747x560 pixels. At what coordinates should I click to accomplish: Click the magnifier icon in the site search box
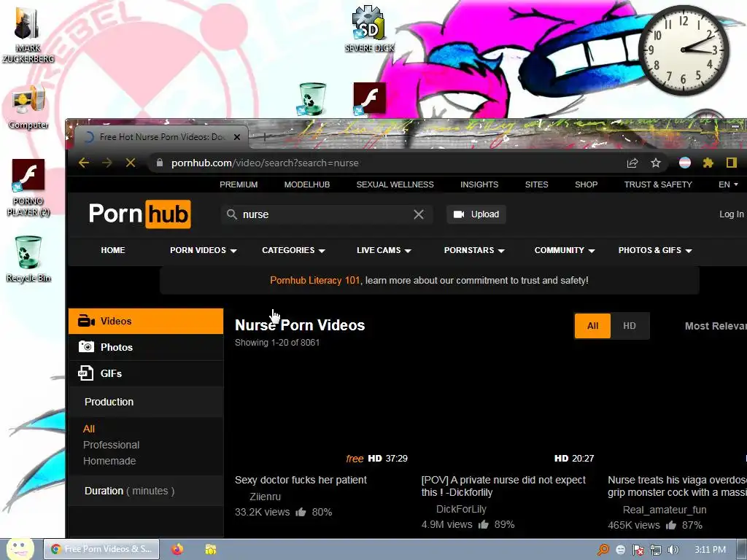coord(231,214)
